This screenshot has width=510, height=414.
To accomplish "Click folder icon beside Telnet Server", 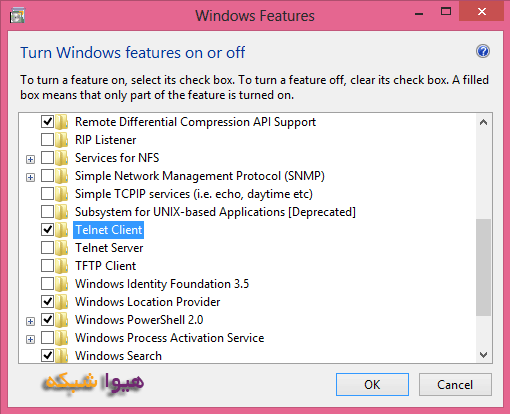I will pos(62,248).
